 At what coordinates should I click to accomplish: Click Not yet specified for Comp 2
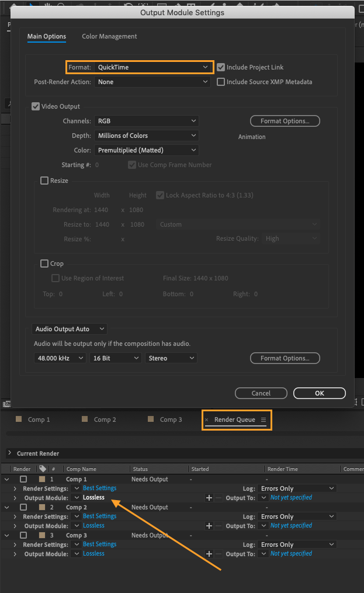[291, 525]
